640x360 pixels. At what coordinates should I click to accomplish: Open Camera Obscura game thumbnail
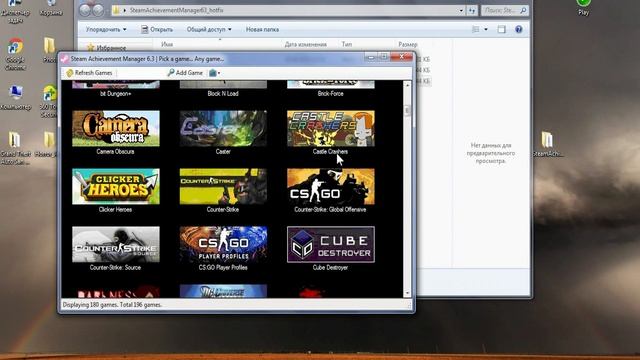[x=116, y=129]
